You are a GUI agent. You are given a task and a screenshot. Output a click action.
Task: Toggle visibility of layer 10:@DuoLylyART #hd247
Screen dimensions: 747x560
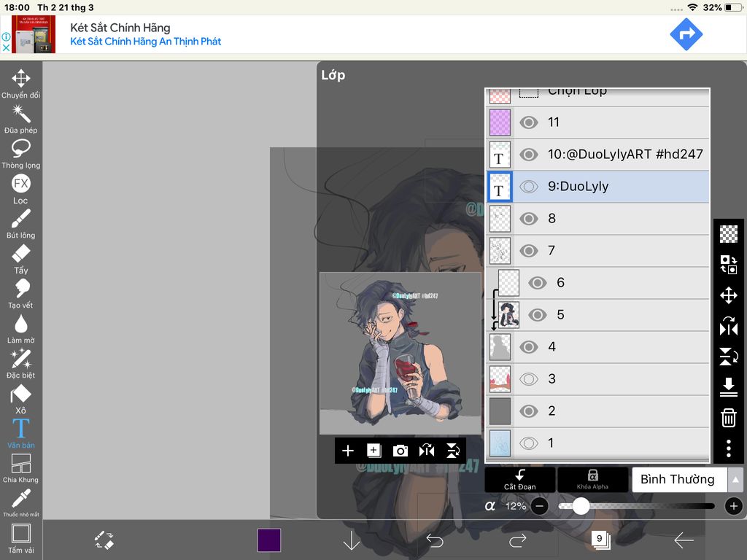pos(529,155)
